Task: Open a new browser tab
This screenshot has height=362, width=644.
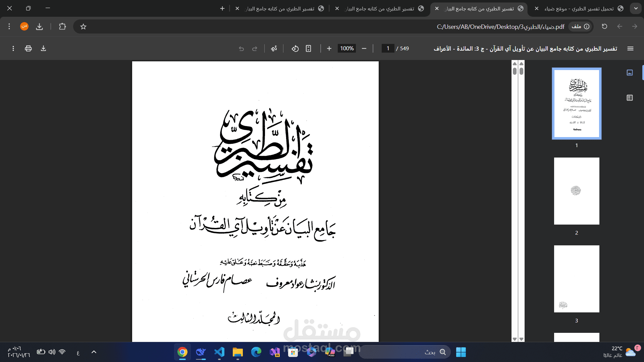Action: point(222,8)
